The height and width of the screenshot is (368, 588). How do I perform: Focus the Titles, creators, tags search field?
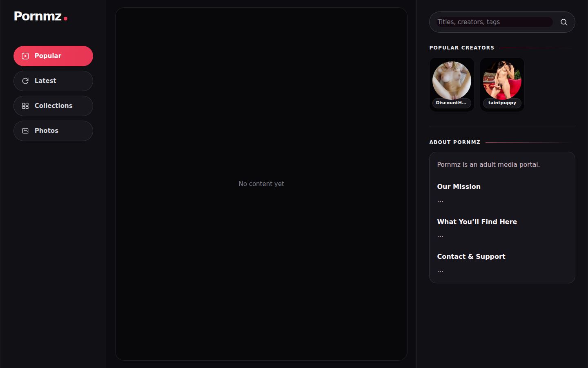click(x=494, y=22)
